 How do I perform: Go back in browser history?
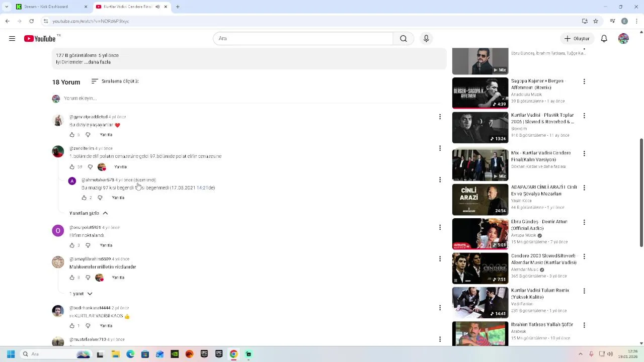point(7,21)
